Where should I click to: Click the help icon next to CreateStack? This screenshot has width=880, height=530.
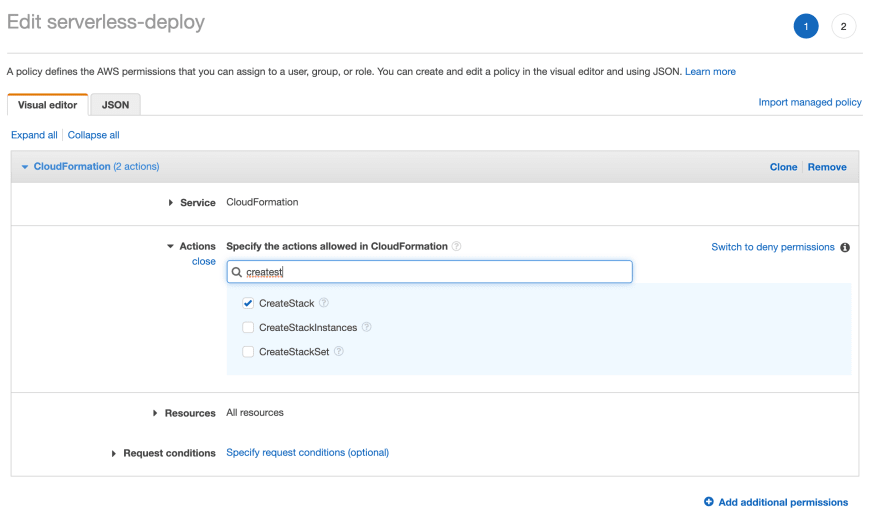tap(324, 303)
